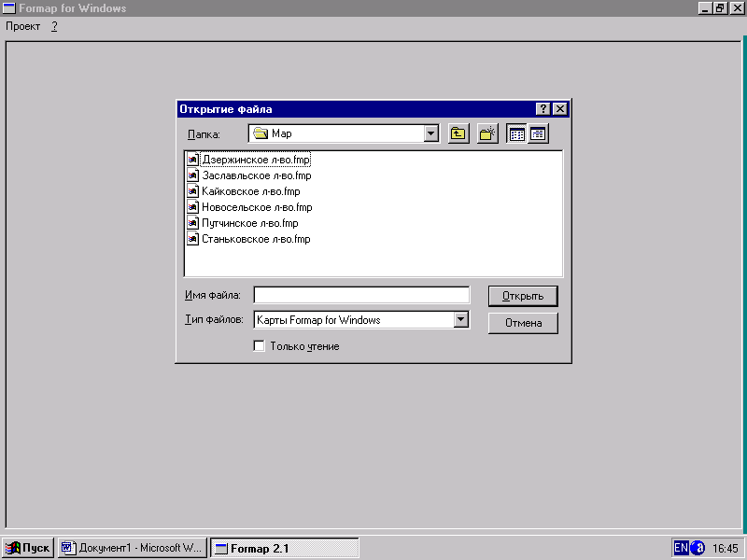Expand the Тип файлов dropdown arrow

pos(460,319)
